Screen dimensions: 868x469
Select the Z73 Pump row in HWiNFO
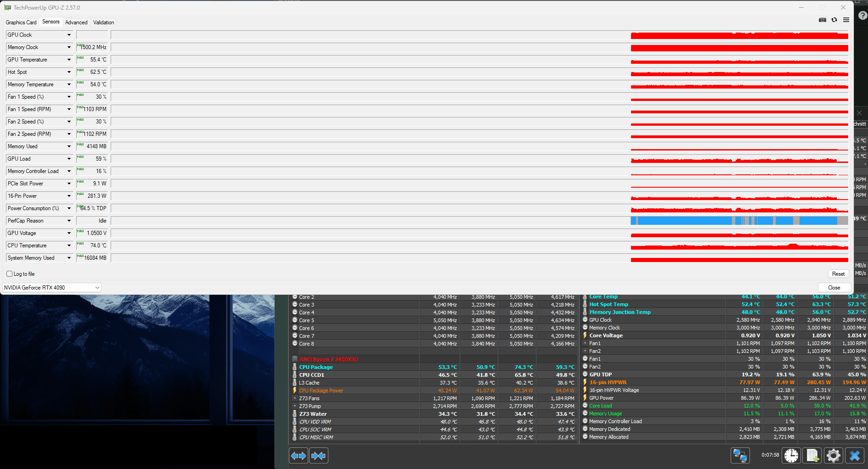434,406
